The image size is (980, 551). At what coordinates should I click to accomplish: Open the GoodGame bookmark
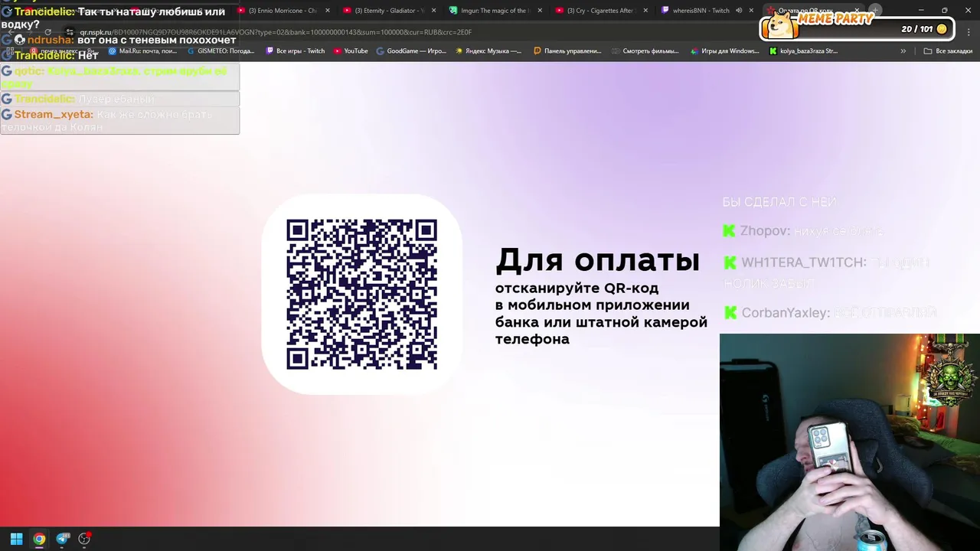point(411,51)
